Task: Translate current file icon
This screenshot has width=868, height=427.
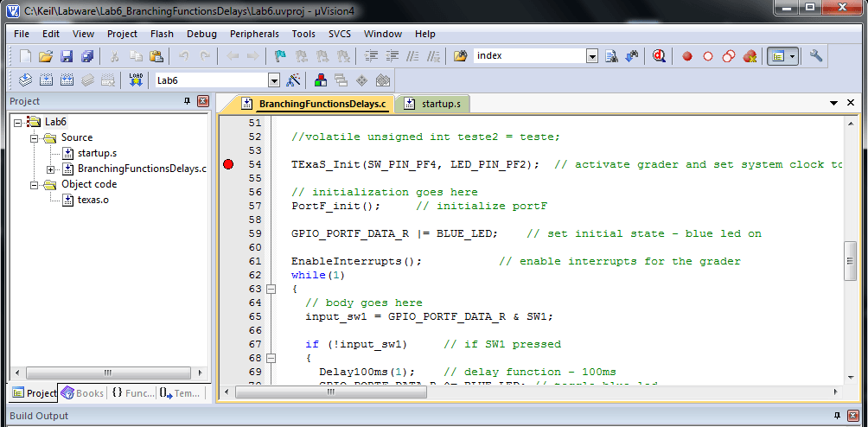Action: (25, 80)
